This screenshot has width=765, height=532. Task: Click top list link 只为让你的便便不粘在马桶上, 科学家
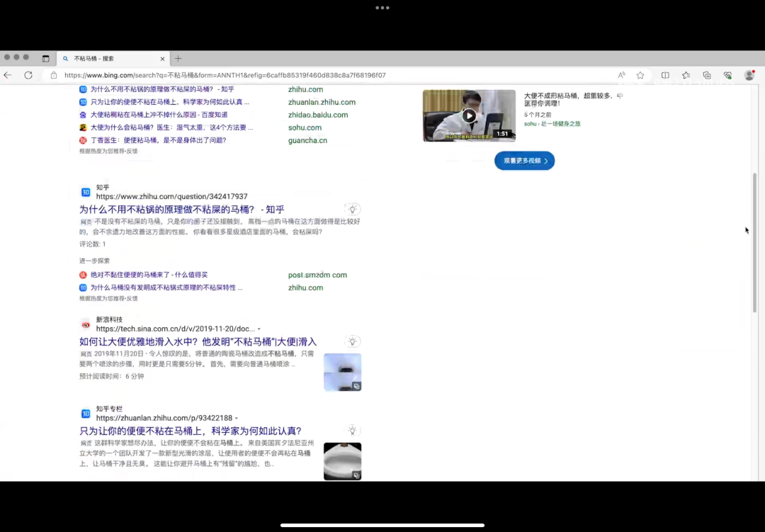(x=170, y=102)
